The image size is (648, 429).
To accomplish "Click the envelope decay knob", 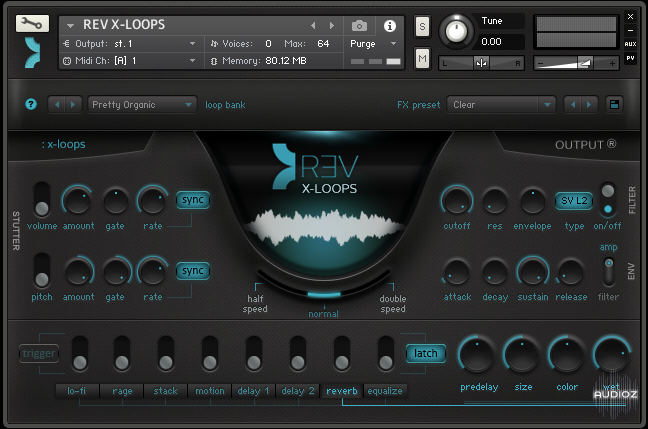I will [495, 272].
